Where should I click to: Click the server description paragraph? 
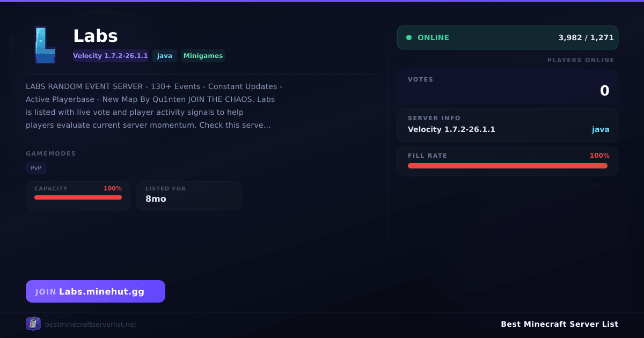click(154, 106)
